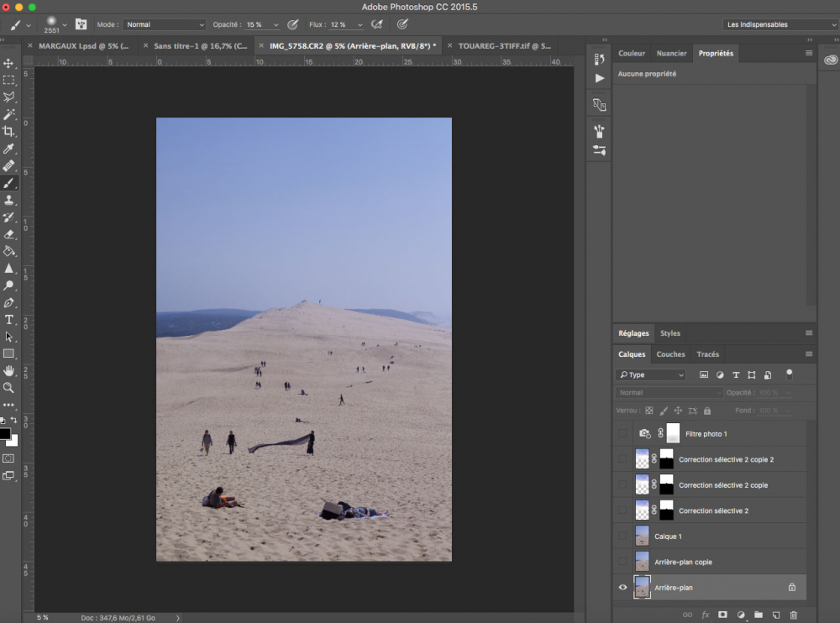840x623 pixels.
Task: Open the brush Mode dropdown
Action: 164,25
